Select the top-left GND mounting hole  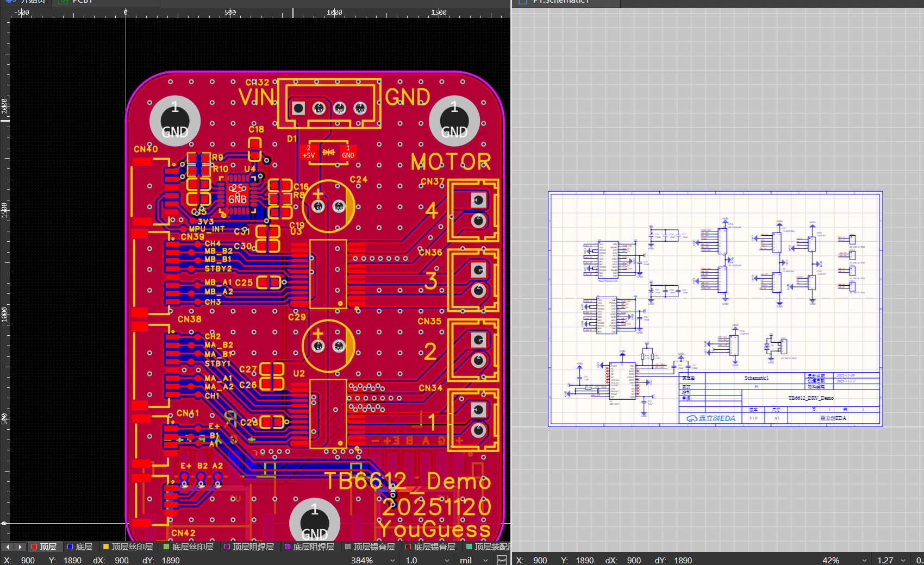[175, 121]
